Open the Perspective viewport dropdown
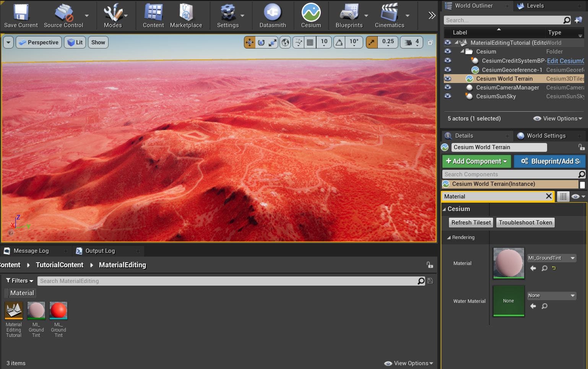Screen dimensions: 588x369 click(x=38, y=42)
